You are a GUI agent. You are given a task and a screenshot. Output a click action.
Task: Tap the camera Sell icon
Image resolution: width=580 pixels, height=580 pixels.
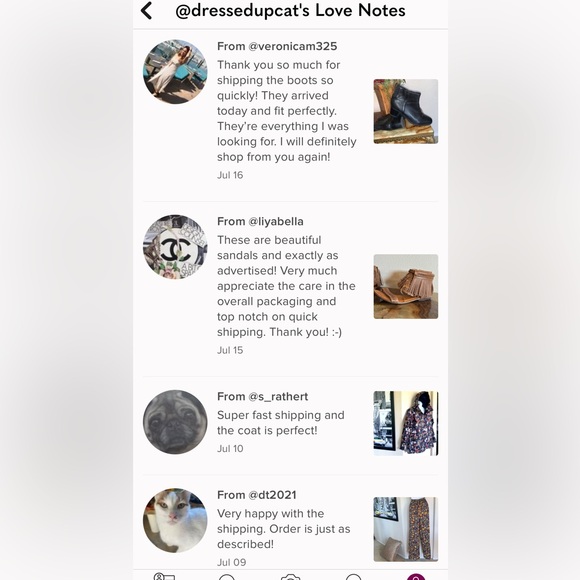click(290, 577)
